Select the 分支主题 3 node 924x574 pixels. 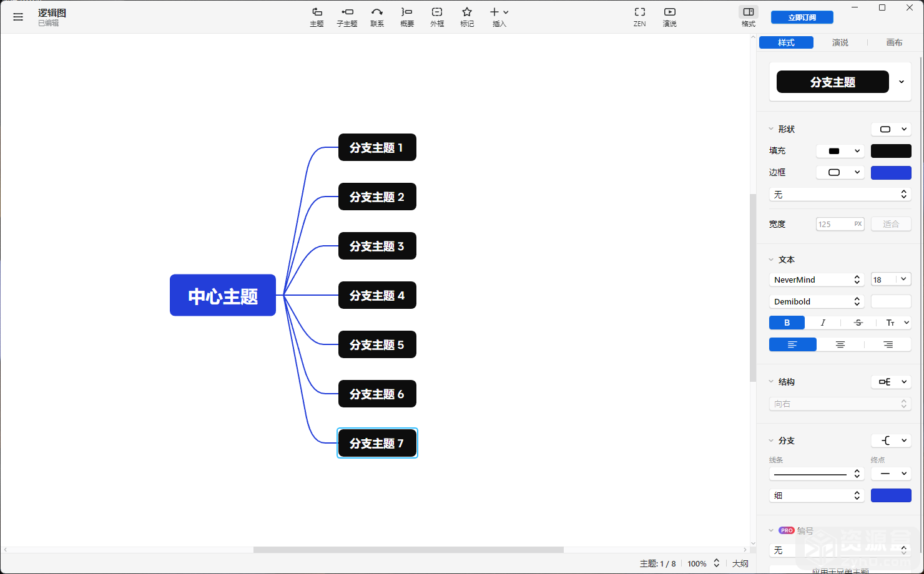click(377, 246)
